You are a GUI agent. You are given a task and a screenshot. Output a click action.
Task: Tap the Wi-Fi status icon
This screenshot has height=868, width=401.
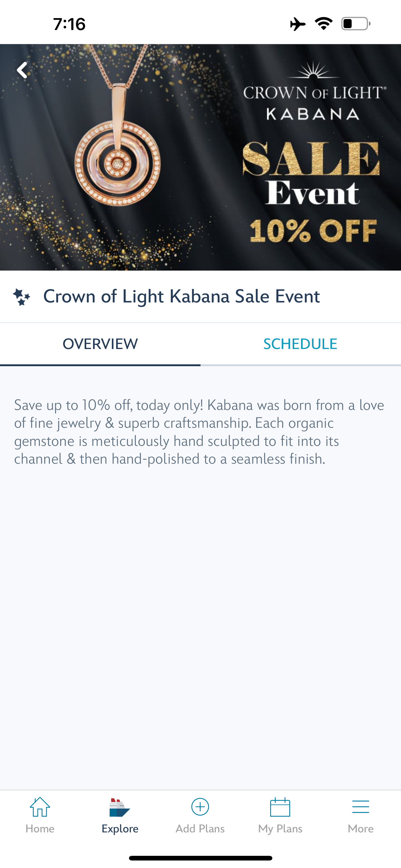(324, 23)
